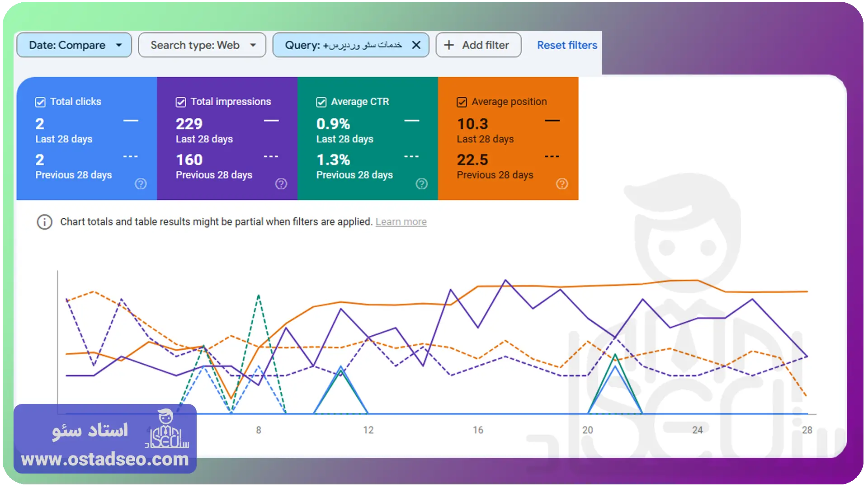Click www.ostadseo.com watermark text

[x=105, y=459]
